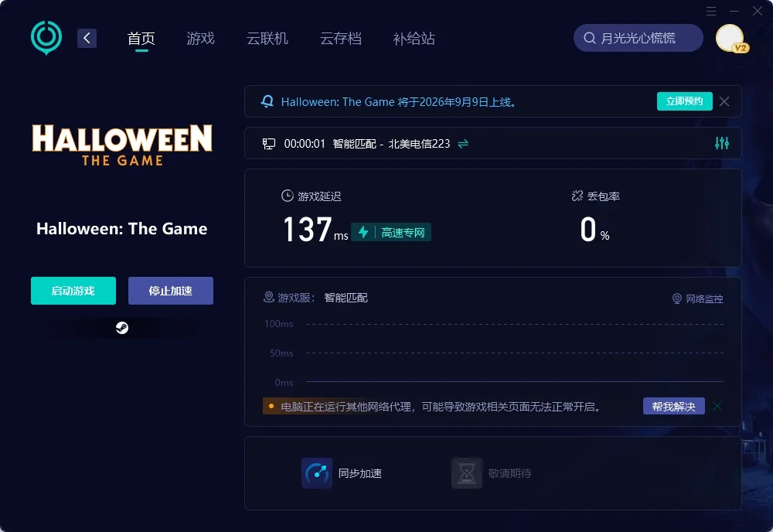Open 网络监控 network monitor
773x532 pixels.
point(698,298)
